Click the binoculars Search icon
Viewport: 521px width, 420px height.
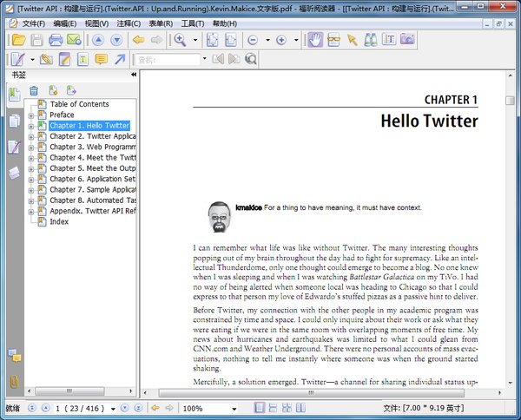click(370, 40)
